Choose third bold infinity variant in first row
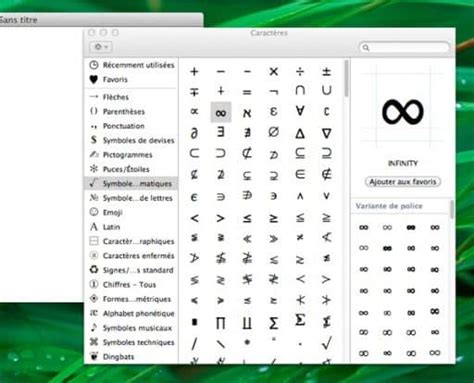The height and width of the screenshot is (383, 474). tap(411, 227)
